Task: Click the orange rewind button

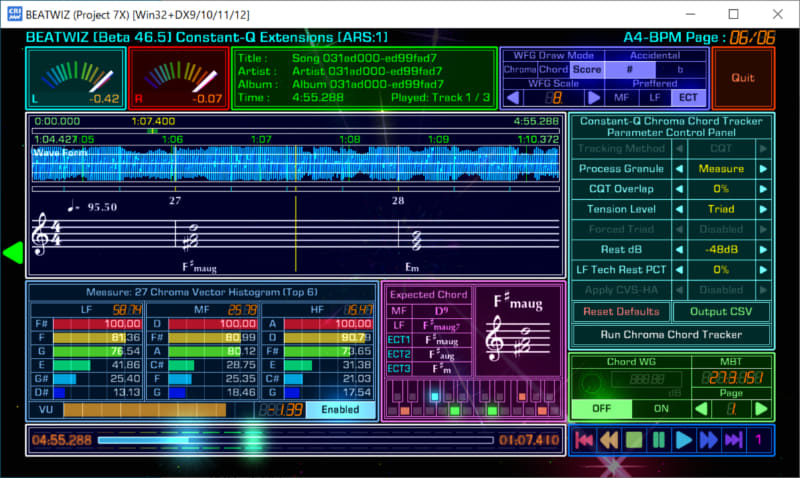Action: pyautogui.click(x=609, y=440)
